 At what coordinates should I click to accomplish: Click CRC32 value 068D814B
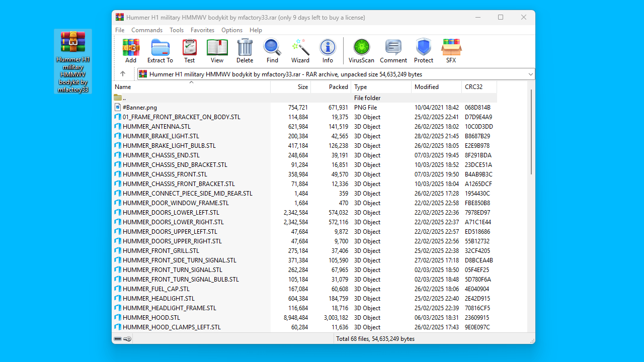(x=477, y=108)
